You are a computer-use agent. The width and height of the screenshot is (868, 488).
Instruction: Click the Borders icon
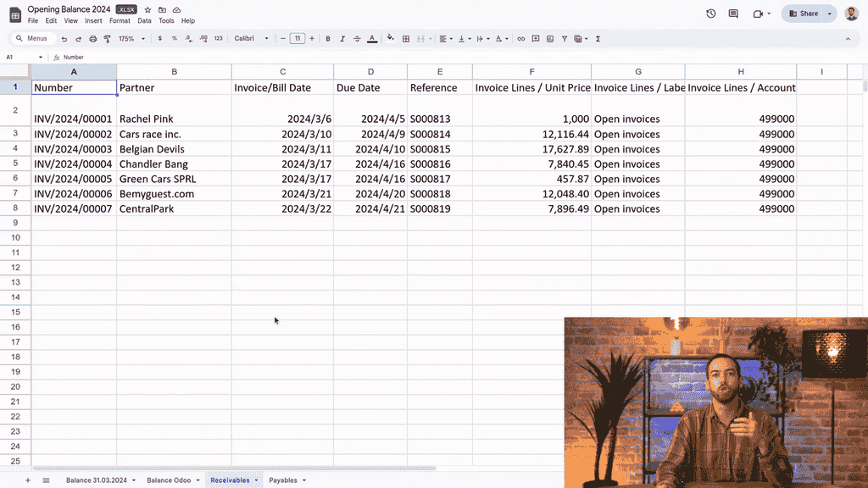click(406, 39)
